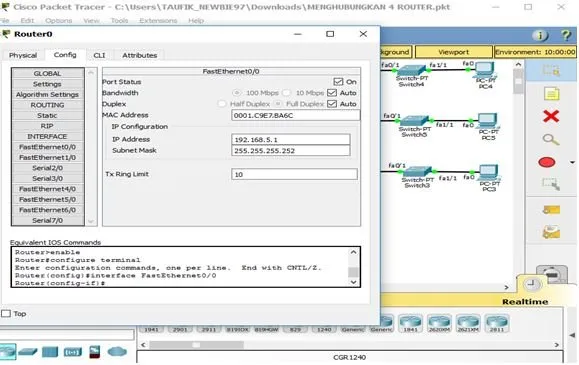Enable the Top checkbox in Router0 window
Image resolution: width=579 pixels, height=365 pixels.
tap(6, 314)
